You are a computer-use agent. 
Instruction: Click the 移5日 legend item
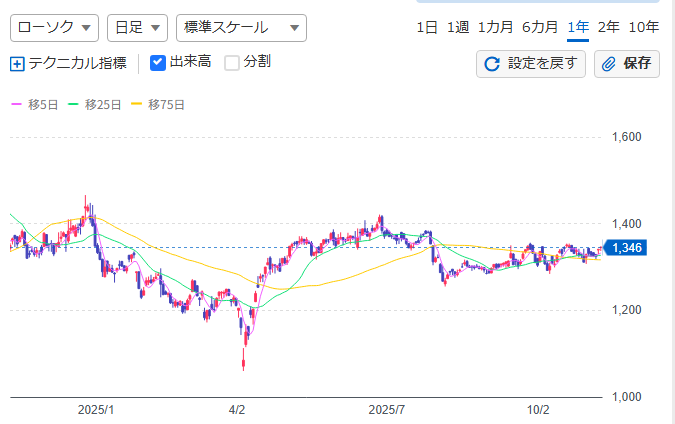34,105
